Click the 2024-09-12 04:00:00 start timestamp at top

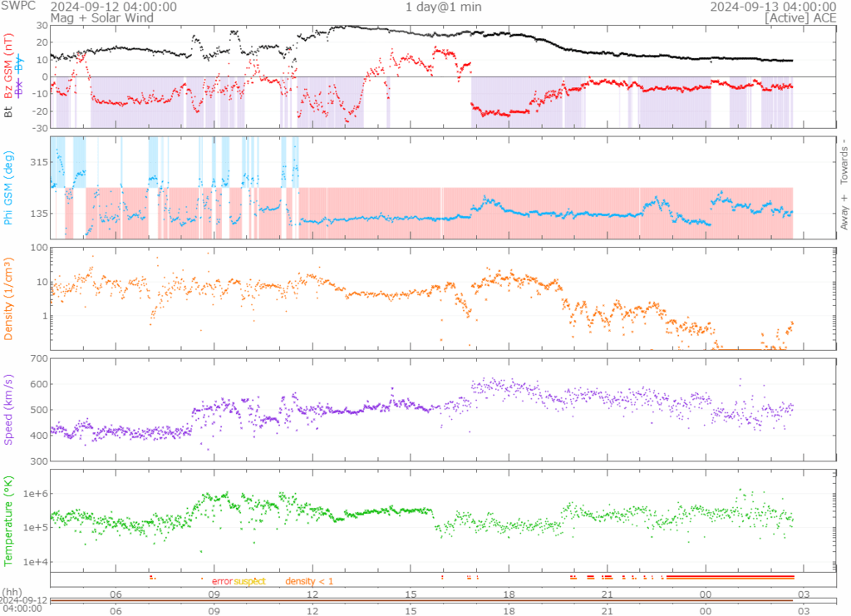[x=113, y=7]
